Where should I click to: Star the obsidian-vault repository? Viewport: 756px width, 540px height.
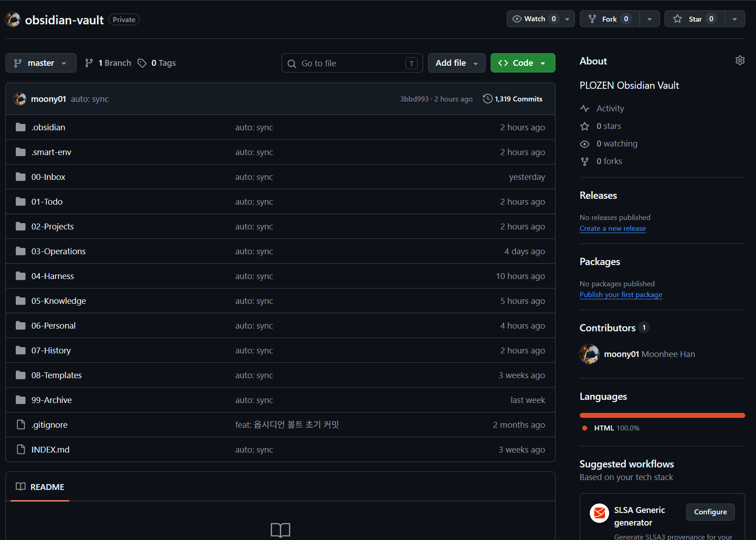click(695, 19)
